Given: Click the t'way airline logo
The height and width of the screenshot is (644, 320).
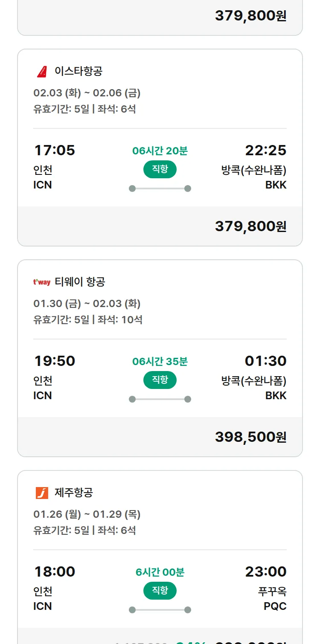Looking at the screenshot, I should click(x=42, y=282).
